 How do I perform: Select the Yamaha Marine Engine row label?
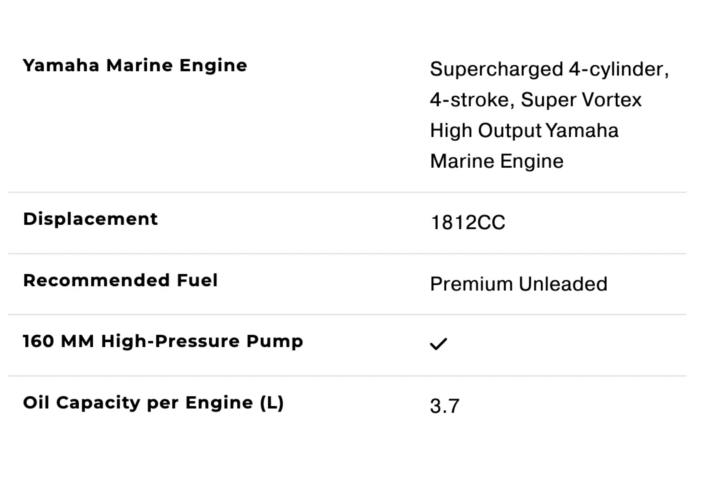pyautogui.click(x=135, y=65)
